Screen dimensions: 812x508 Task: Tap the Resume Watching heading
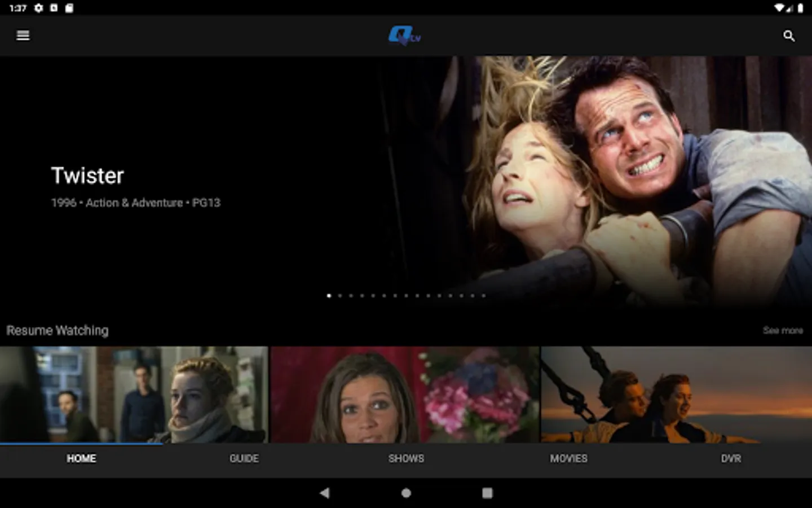[x=58, y=331]
